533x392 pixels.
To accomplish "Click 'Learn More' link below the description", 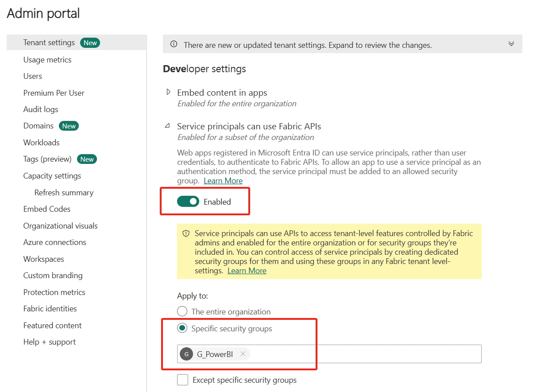I will pos(223,181).
